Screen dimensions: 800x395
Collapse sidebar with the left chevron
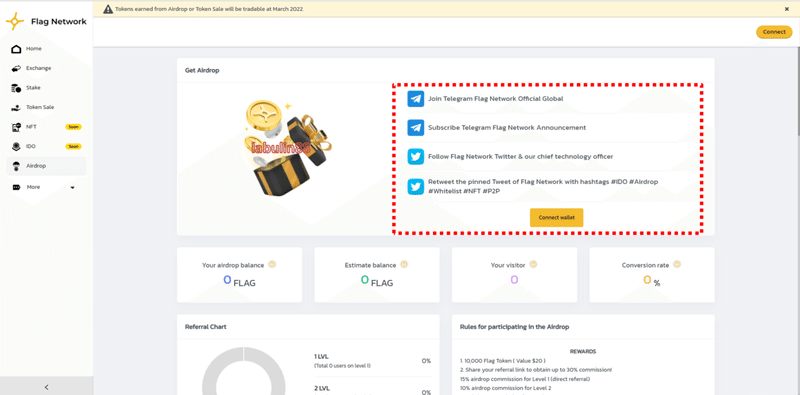pyautogui.click(x=46, y=387)
